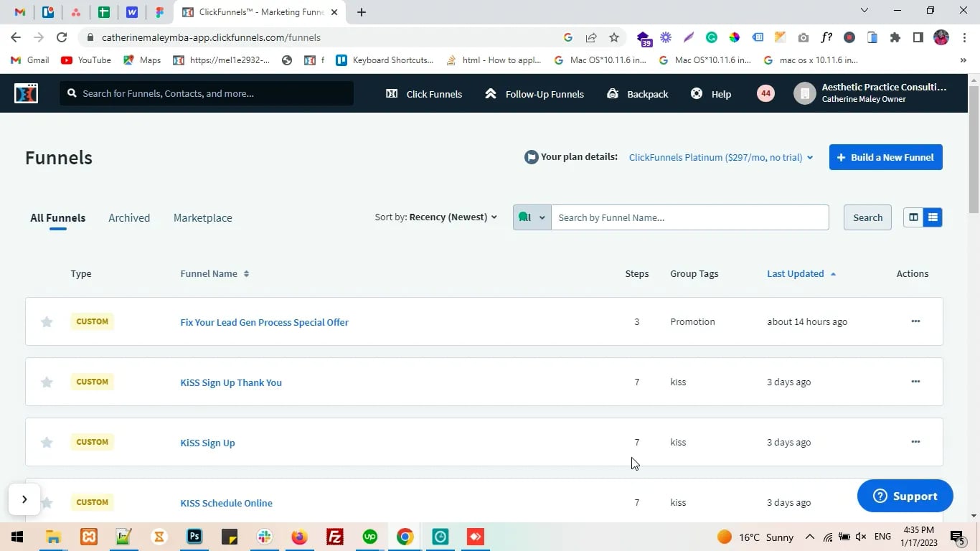Expand the collapsed side panel arrow

(x=24, y=499)
